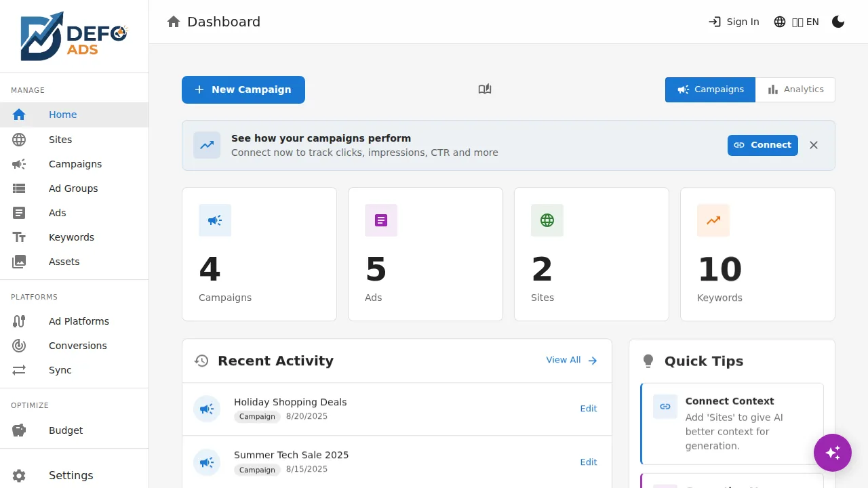Viewport: 868px width, 488px height.
Task: Open Home in the sidebar
Action: pos(74,115)
